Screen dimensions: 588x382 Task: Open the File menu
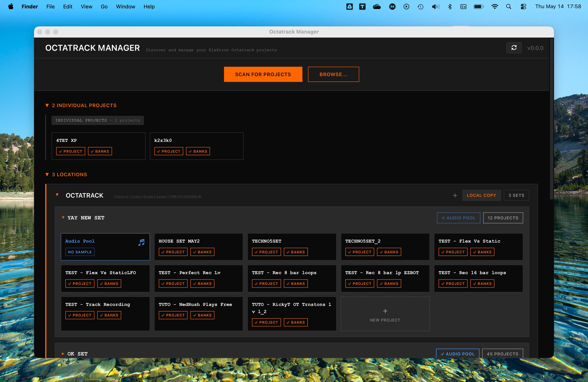pyautogui.click(x=50, y=6)
